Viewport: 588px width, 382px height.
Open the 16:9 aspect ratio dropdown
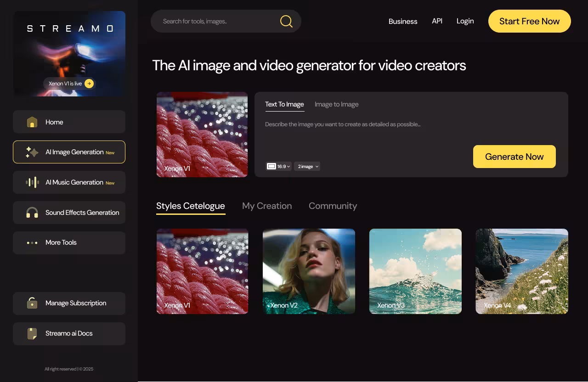tap(278, 166)
